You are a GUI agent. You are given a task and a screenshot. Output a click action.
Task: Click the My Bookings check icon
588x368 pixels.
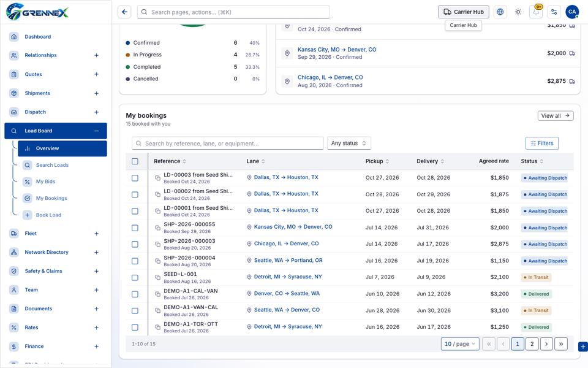pyautogui.click(x=28, y=198)
